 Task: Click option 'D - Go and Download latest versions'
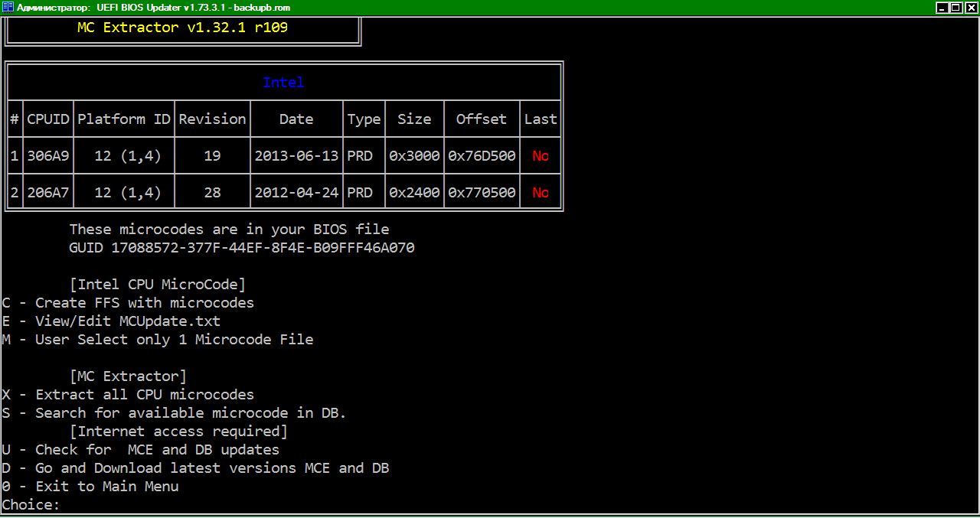[195, 468]
